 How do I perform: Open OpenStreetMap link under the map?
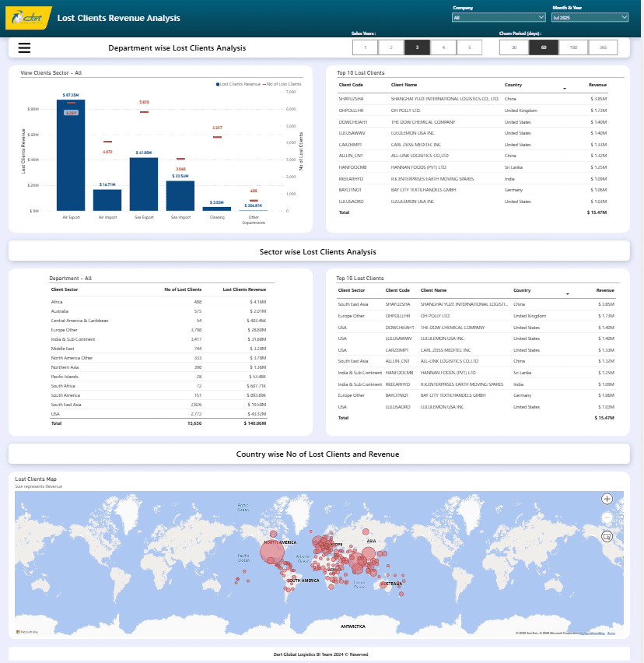(x=593, y=633)
